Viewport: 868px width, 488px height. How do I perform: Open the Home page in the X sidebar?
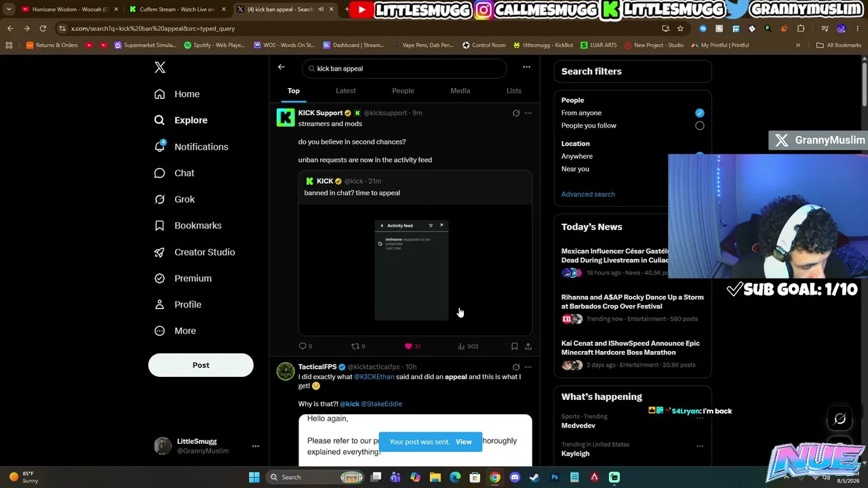(177, 94)
